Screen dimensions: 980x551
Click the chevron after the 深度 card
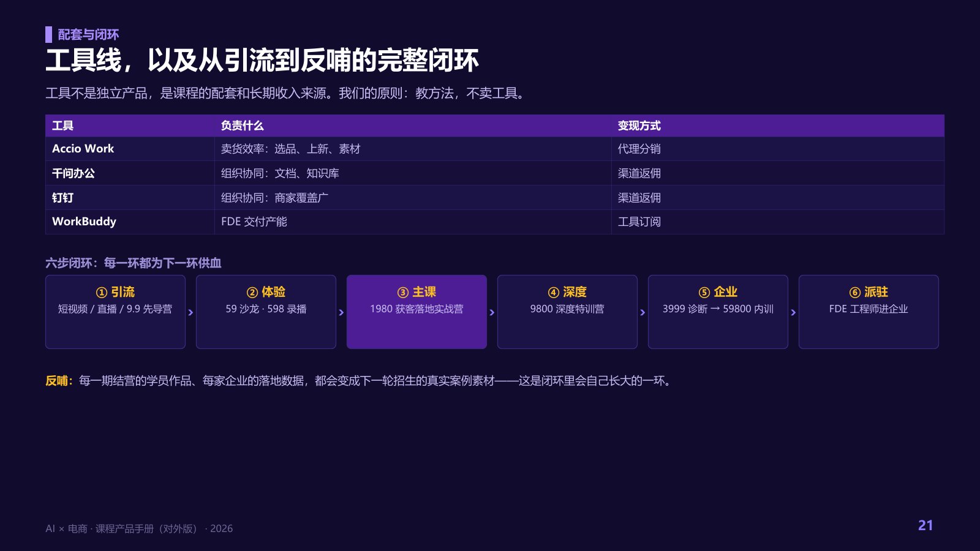click(x=643, y=312)
